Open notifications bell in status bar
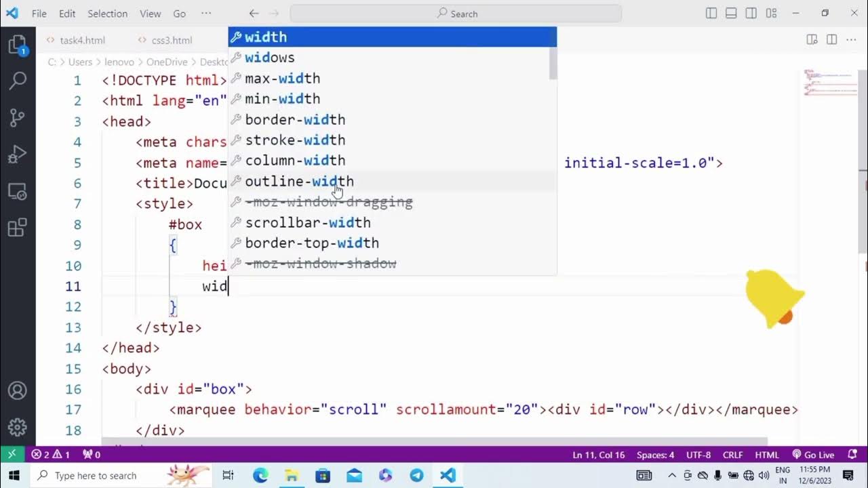 852,455
